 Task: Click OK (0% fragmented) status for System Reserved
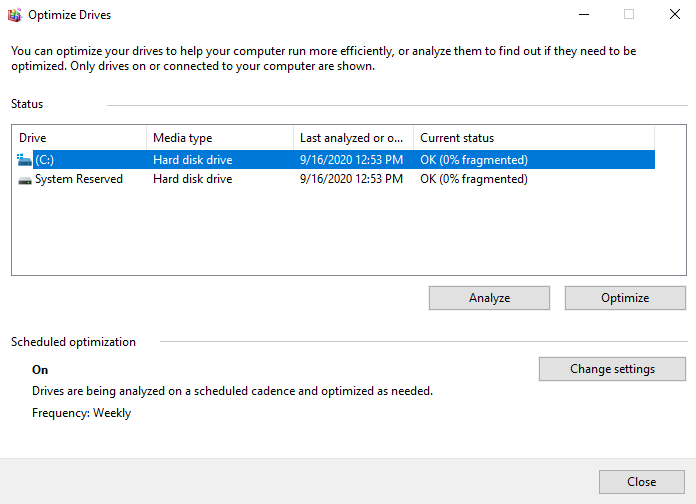[474, 179]
